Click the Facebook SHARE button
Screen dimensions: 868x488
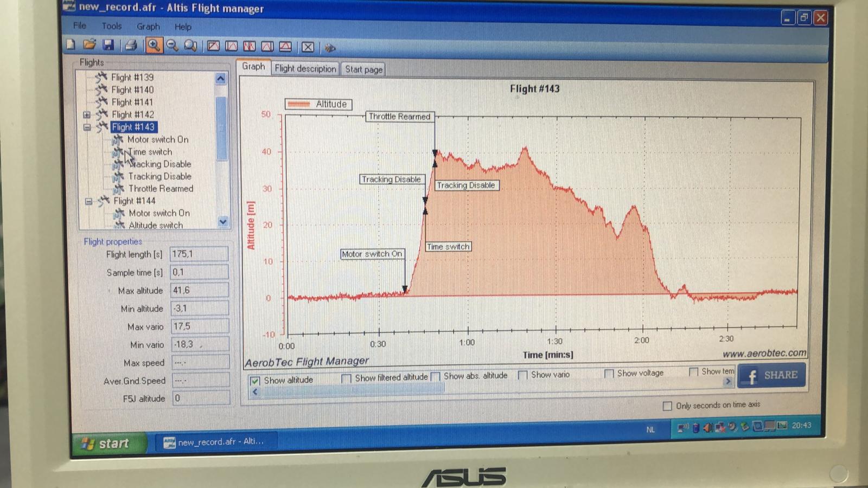[x=771, y=375]
